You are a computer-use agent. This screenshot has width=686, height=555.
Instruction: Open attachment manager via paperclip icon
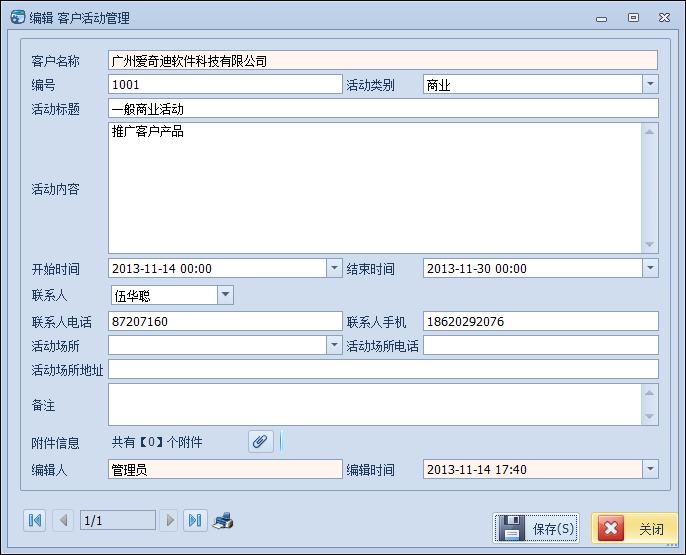coord(261,442)
